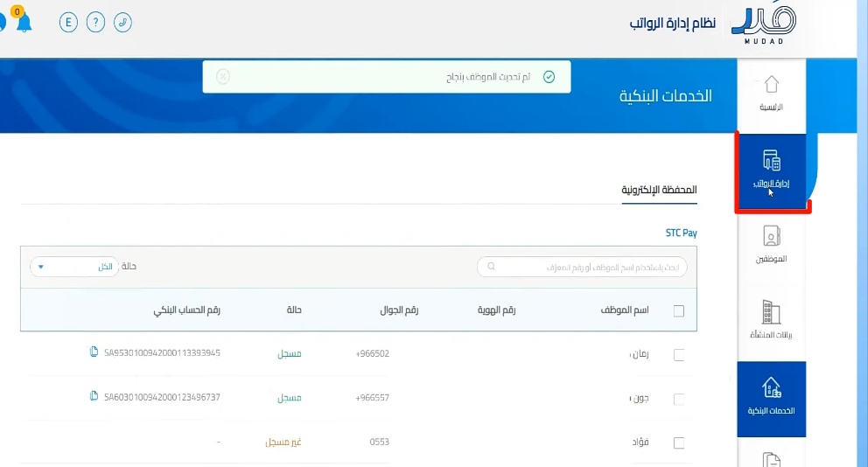This screenshot has height=467, width=868.
Task: Click the رقم الهوية column header
Action: (496, 310)
